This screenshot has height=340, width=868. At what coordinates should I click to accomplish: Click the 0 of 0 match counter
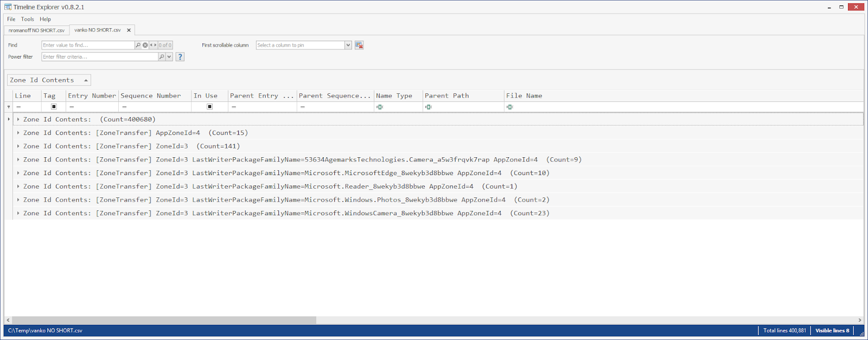[x=165, y=45]
